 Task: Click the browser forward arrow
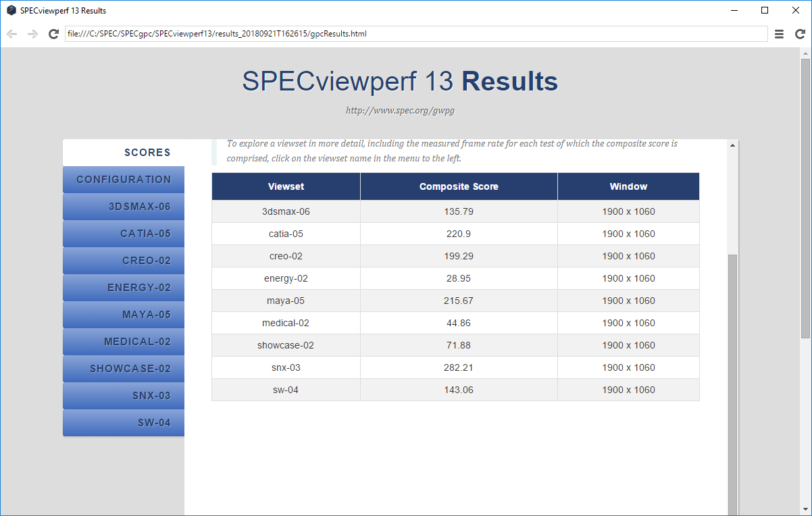[32, 34]
